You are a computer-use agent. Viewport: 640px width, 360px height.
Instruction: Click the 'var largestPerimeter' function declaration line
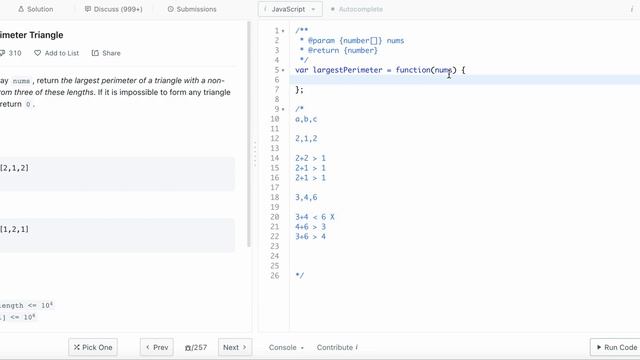coord(380,70)
